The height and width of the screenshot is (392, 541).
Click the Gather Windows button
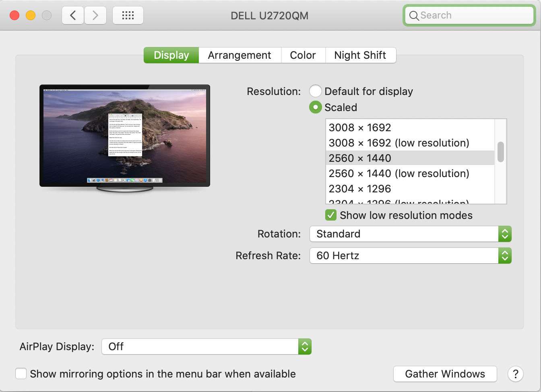pyautogui.click(x=445, y=374)
